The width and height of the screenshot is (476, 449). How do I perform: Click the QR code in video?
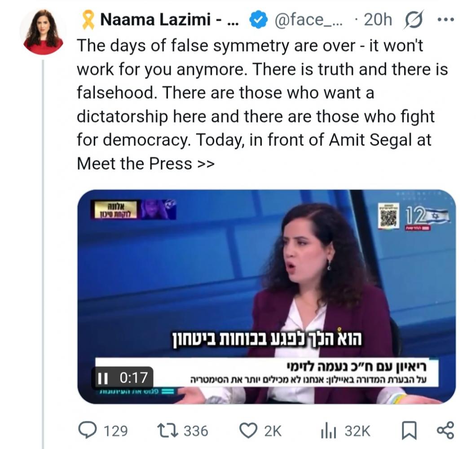(x=389, y=216)
